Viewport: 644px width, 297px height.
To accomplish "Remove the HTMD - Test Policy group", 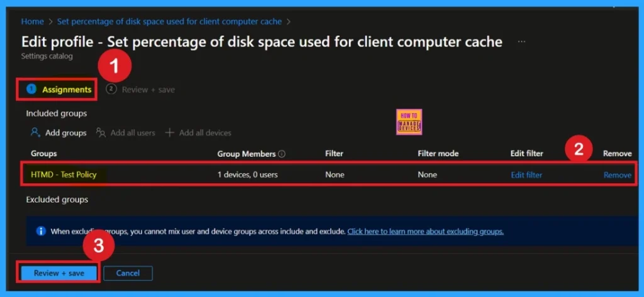I will click(x=617, y=175).
